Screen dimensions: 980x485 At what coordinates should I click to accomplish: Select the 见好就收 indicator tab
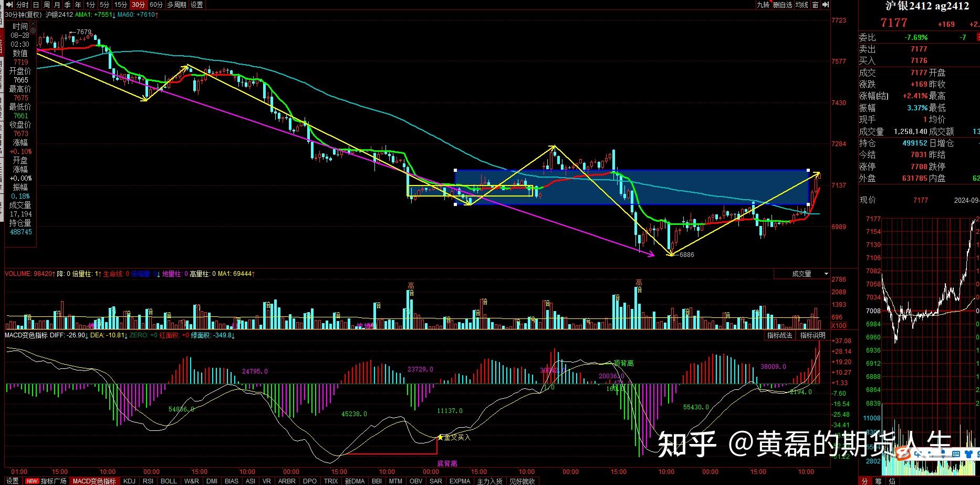click(522, 481)
